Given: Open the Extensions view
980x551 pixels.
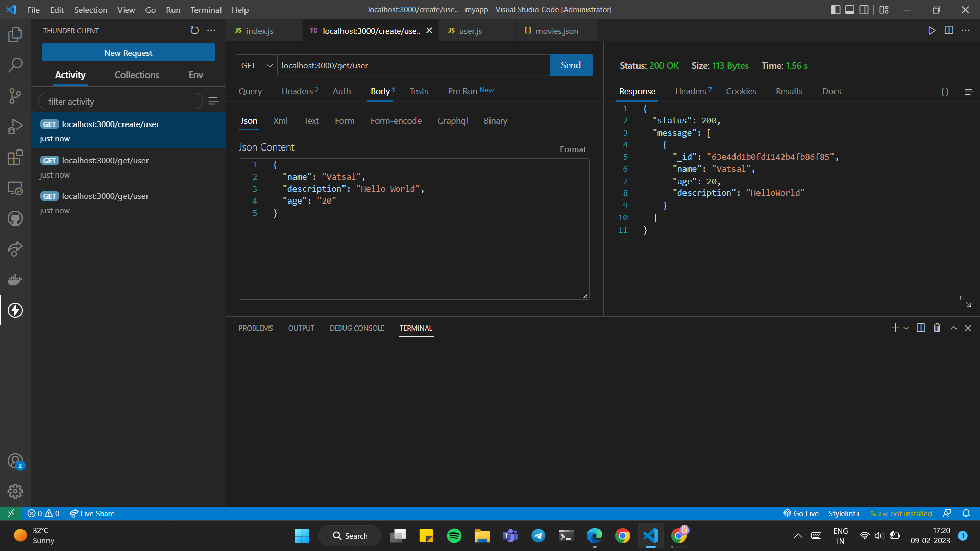Looking at the screenshot, I should (x=15, y=157).
